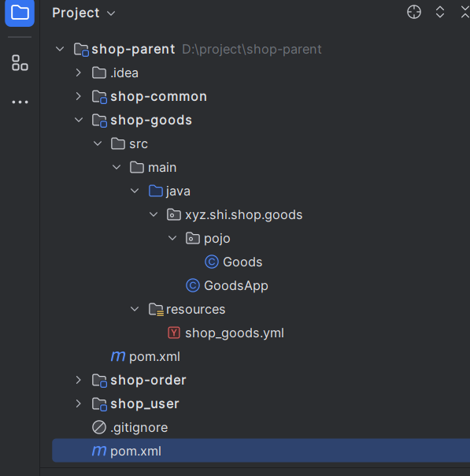
Task: Click the YAML icon for shop_goods.yml
Action: [174, 333]
